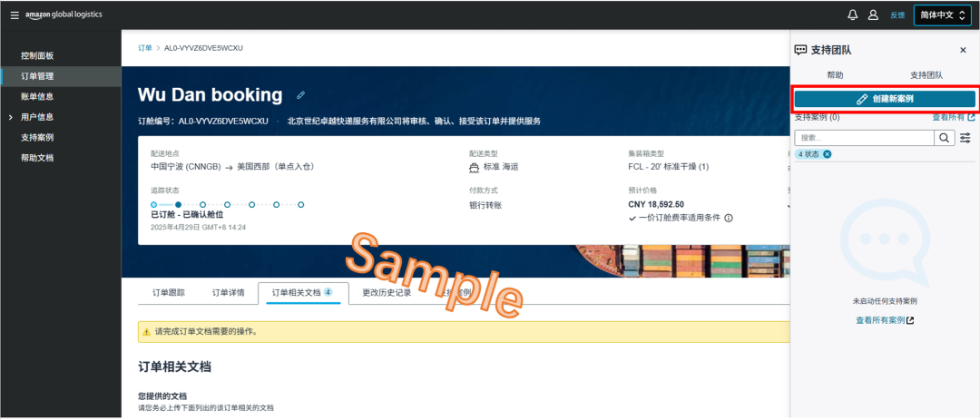Select 订单管理 in sidebar
The height and width of the screenshot is (420, 980).
click(37, 76)
